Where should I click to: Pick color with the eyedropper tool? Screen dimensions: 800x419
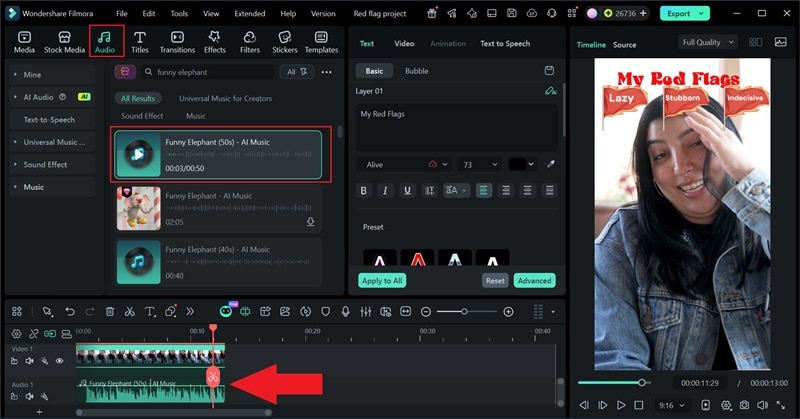click(x=551, y=164)
